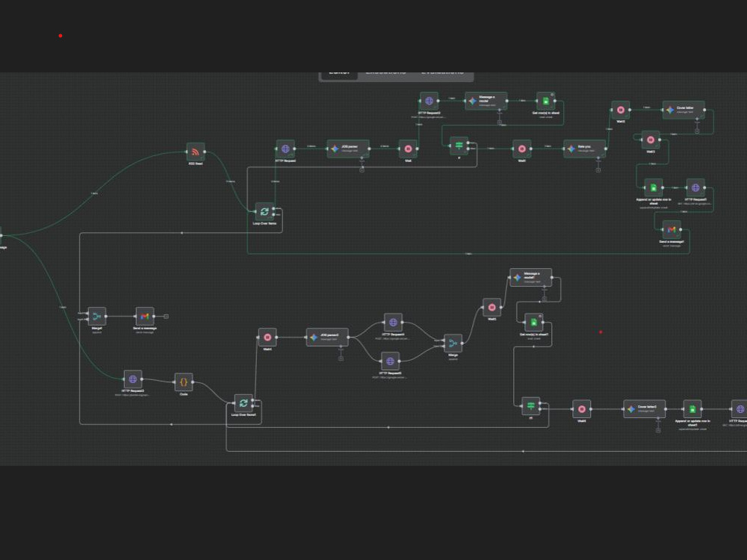Select HTTP Request node beside upper Append row
The width and height of the screenshot is (747, 560).
pyautogui.click(x=695, y=187)
